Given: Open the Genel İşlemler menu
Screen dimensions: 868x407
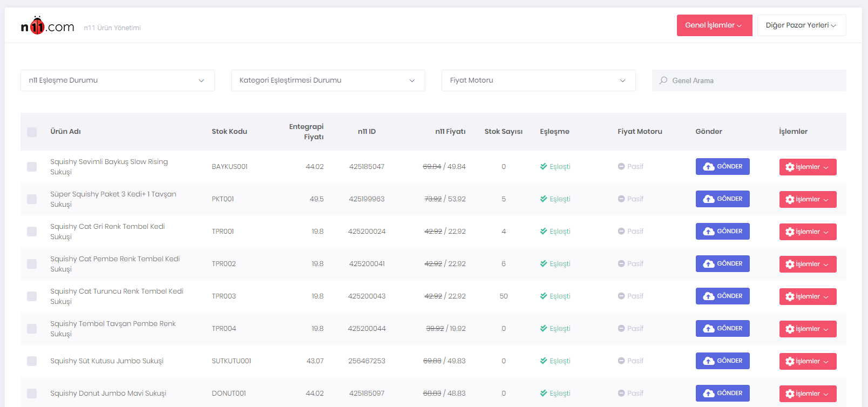Looking at the screenshot, I should pyautogui.click(x=714, y=25).
